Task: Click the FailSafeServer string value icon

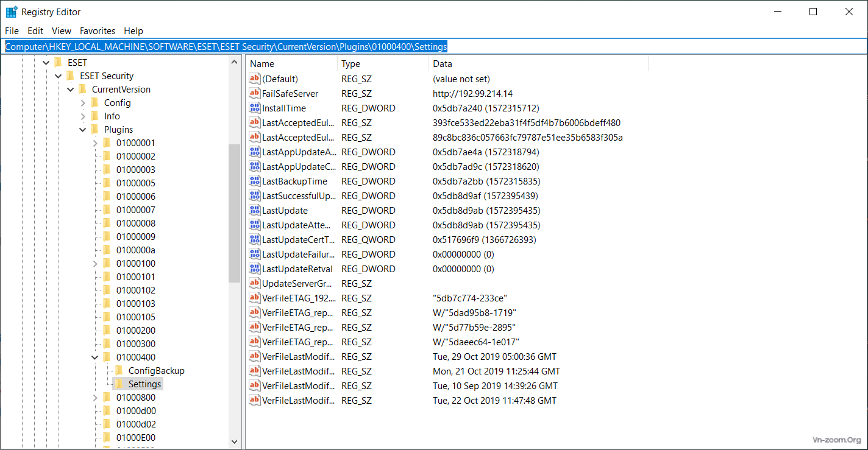Action: tap(255, 94)
